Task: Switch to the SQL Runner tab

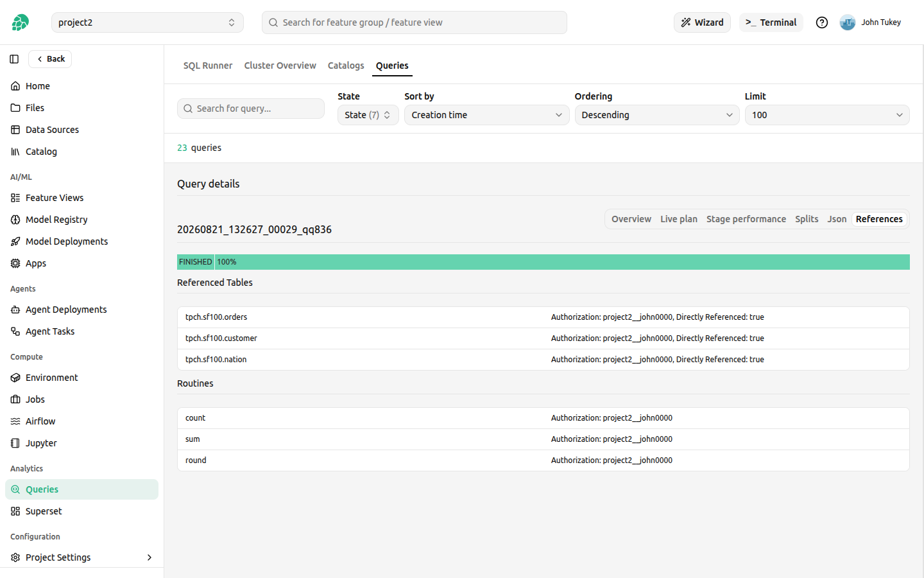Action: (x=208, y=66)
